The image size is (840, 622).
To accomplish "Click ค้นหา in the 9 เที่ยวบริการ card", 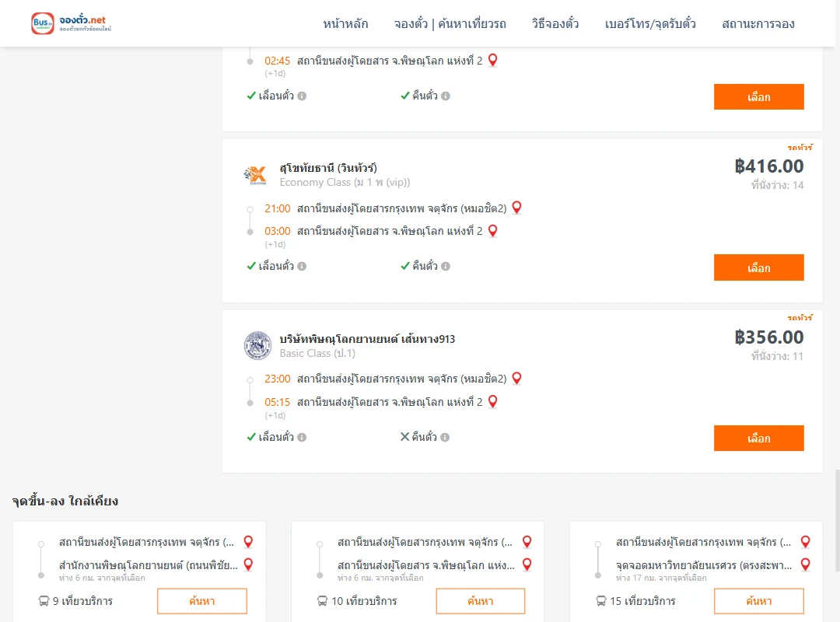I will coord(202,601).
